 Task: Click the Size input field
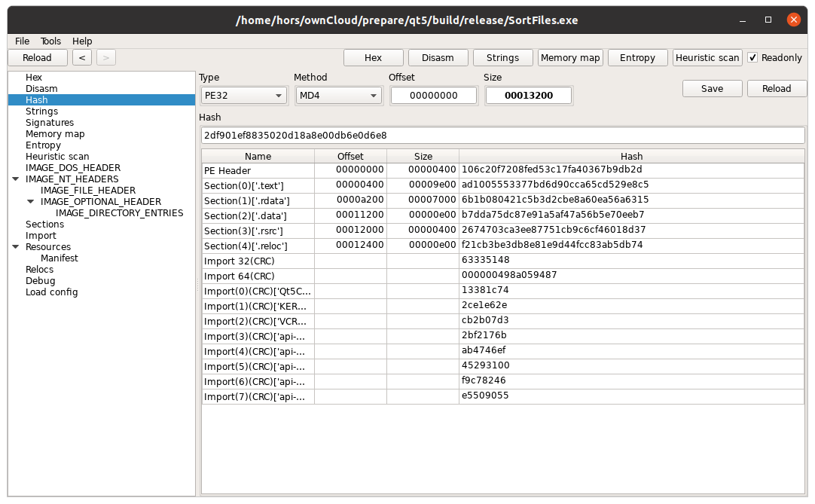[529, 96]
